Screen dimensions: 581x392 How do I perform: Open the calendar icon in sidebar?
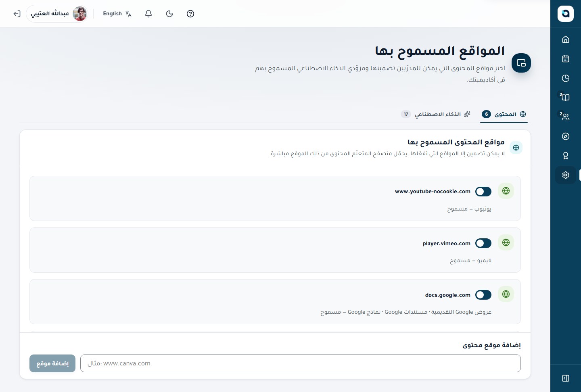pos(566,58)
